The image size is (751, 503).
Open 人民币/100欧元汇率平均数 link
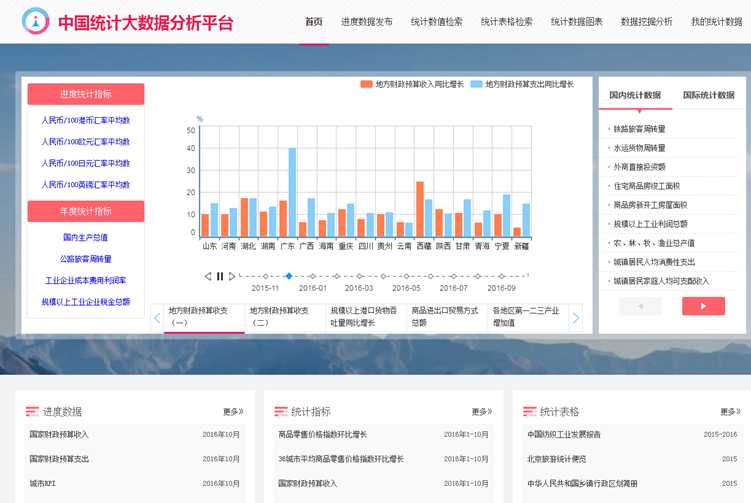[x=86, y=142]
